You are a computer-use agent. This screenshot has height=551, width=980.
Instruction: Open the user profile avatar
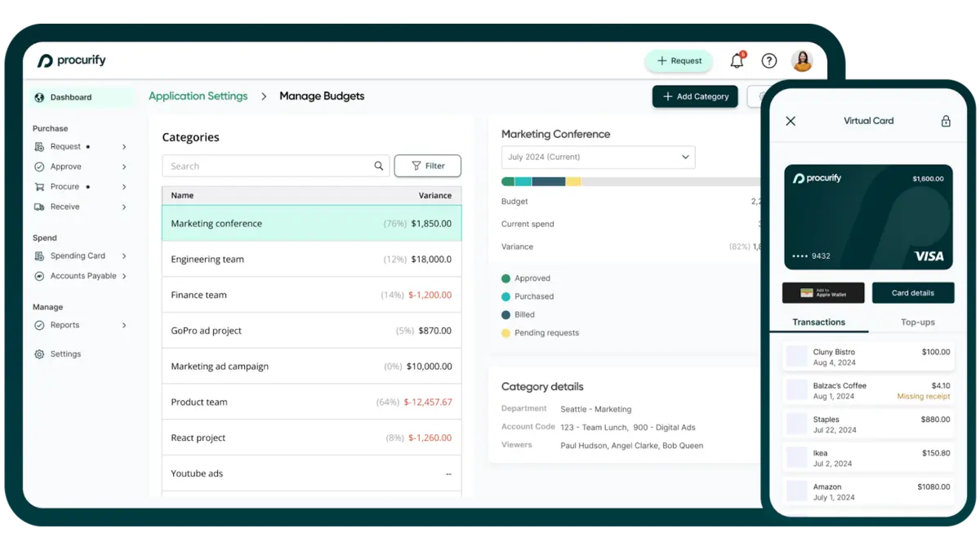point(802,61)
